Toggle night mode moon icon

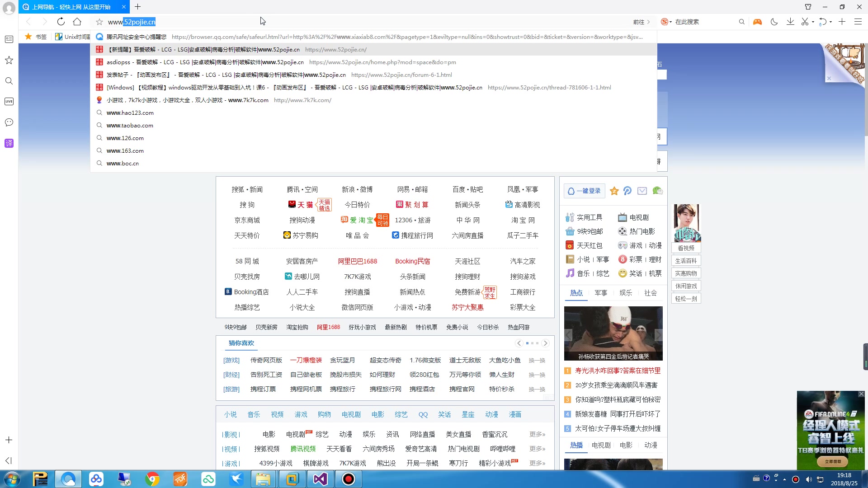click(774, 22)
